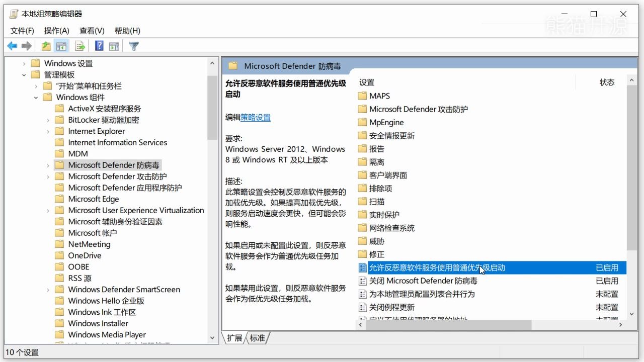This screenshot has height=362, width=644.
Task: Open the 策略设置 edit link
Action: click(x=256, y=117)
